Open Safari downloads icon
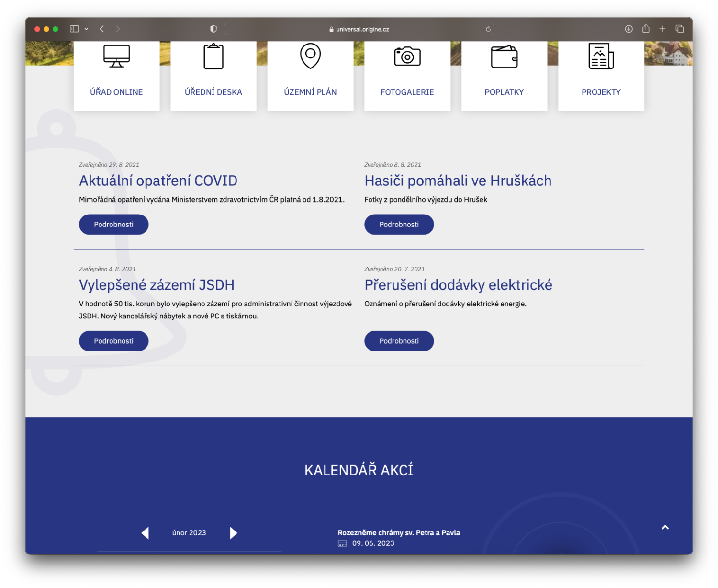This screenshot has width=718, height=588. click(x=629, y=29)
